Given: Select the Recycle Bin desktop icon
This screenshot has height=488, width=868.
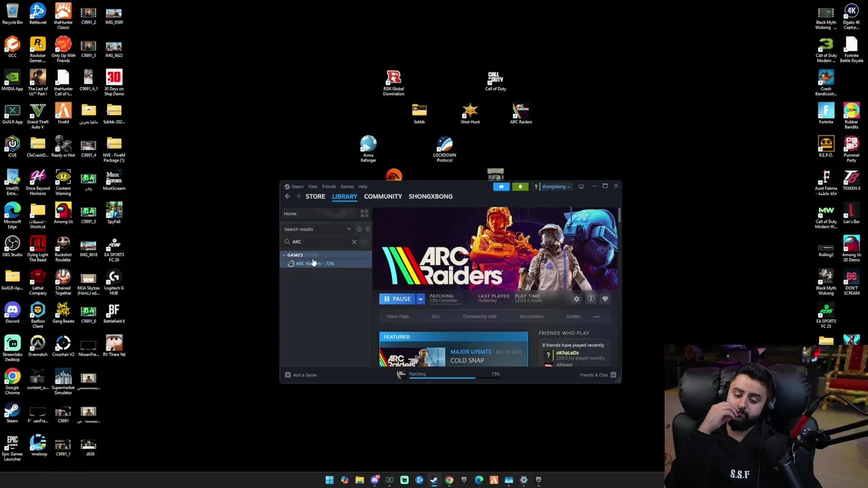Looking at the screenshot, I should (x=12, y=15).
